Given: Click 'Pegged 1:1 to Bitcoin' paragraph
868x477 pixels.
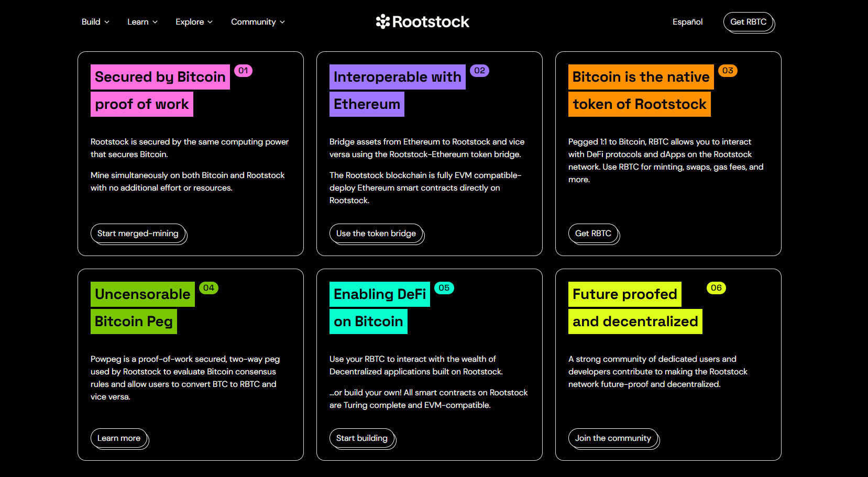Looking at the screenshot, I should [x=666, y=161].
